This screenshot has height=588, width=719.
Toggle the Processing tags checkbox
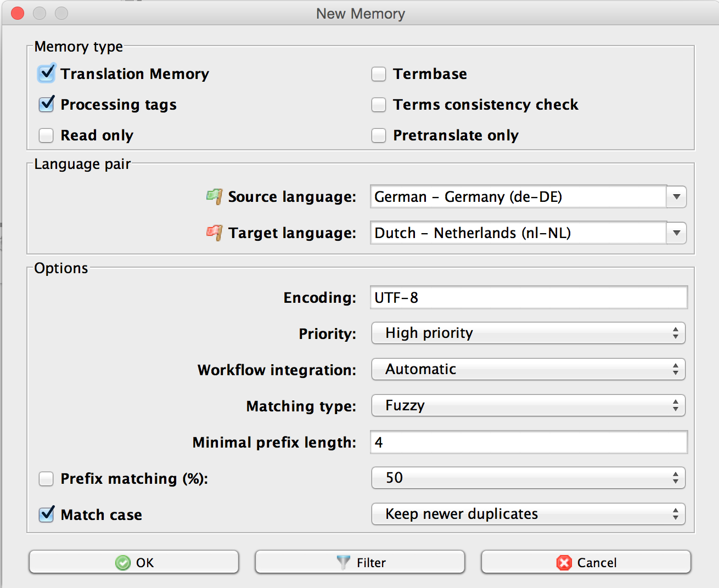(x=47, y=104)
